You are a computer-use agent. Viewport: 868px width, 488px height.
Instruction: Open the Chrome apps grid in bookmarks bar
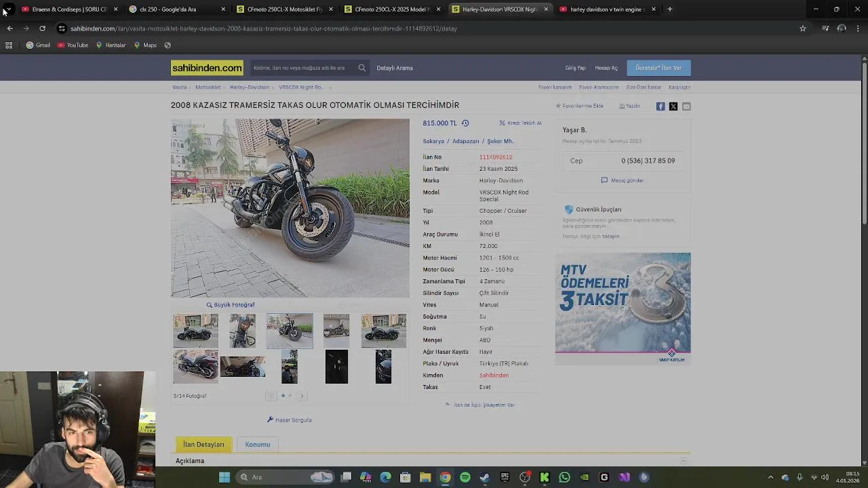click(9, 45)
